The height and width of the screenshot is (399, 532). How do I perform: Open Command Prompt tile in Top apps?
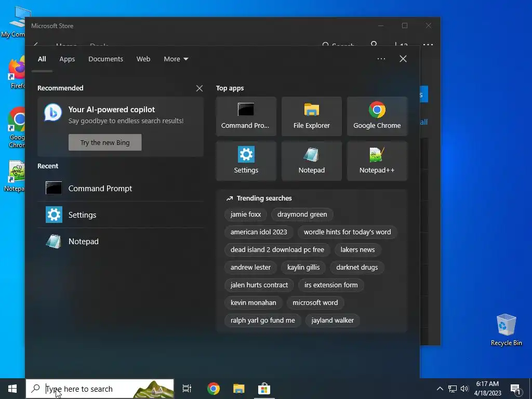pyautogui.click(x=246, y=116)
